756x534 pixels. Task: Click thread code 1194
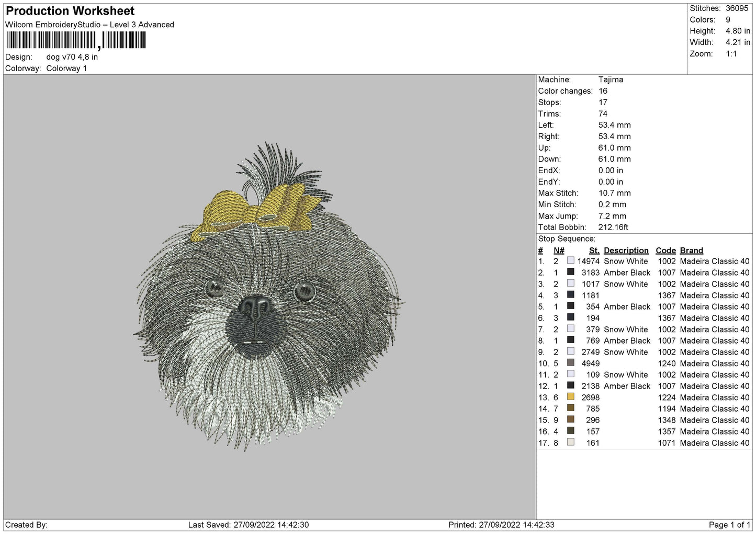coord(667,409)
